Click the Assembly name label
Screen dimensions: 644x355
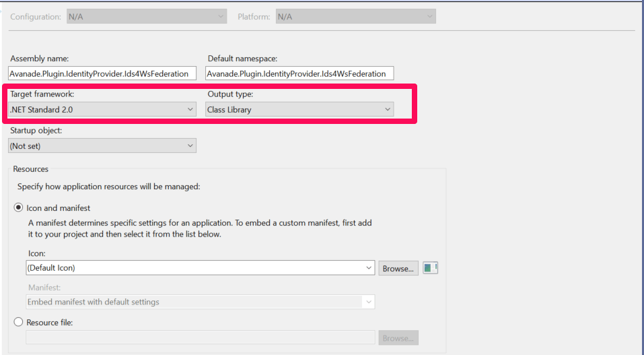coord(39,59)
